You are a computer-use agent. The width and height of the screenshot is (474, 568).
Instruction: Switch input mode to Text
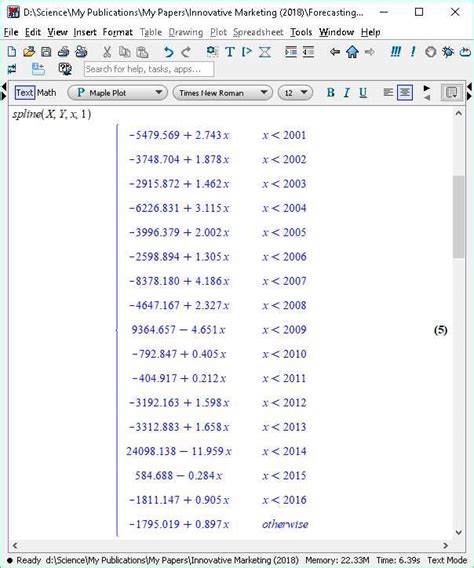pos(25,93)
